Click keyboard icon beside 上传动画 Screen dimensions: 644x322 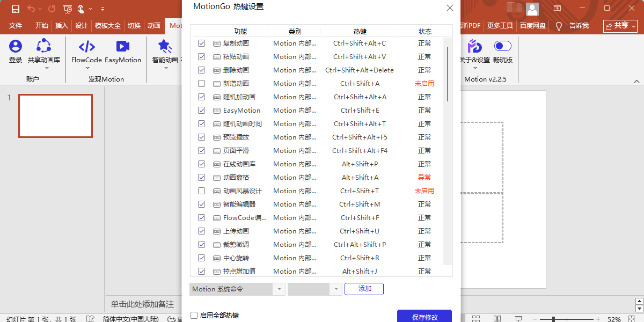[x=216, y=231]
